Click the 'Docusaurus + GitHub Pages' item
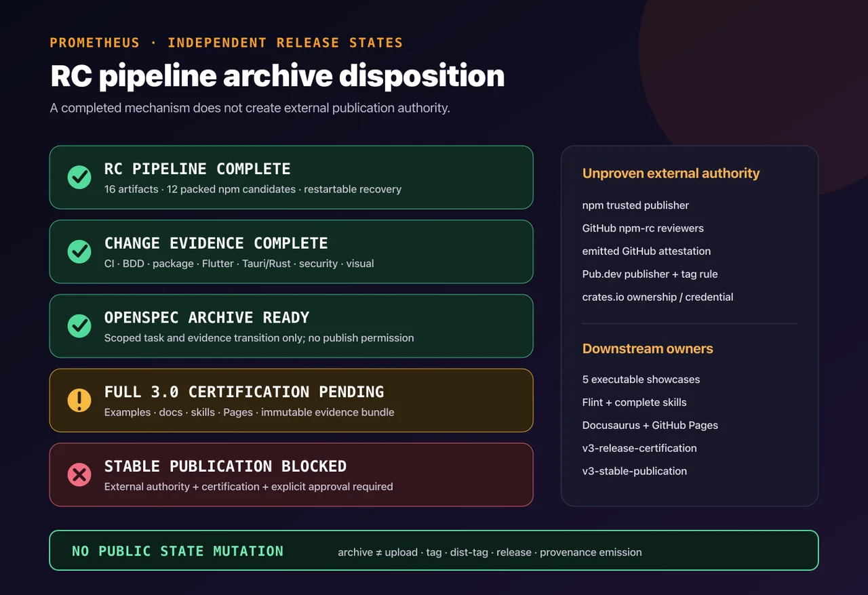 (x=650, y=426)
